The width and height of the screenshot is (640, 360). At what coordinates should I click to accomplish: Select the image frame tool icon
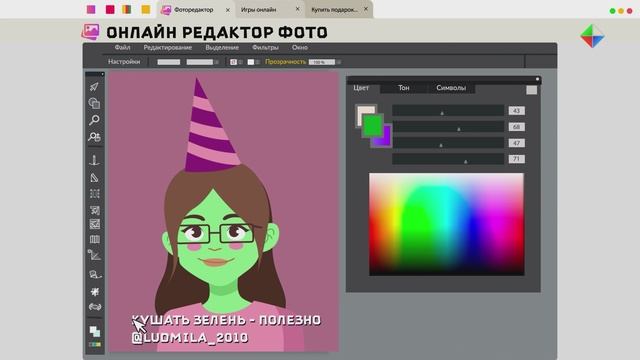coord(95,224)
